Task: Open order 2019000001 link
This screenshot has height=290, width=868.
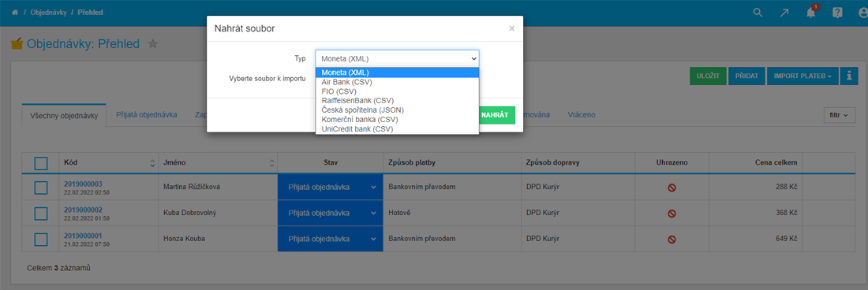Action: pos(83,236)
